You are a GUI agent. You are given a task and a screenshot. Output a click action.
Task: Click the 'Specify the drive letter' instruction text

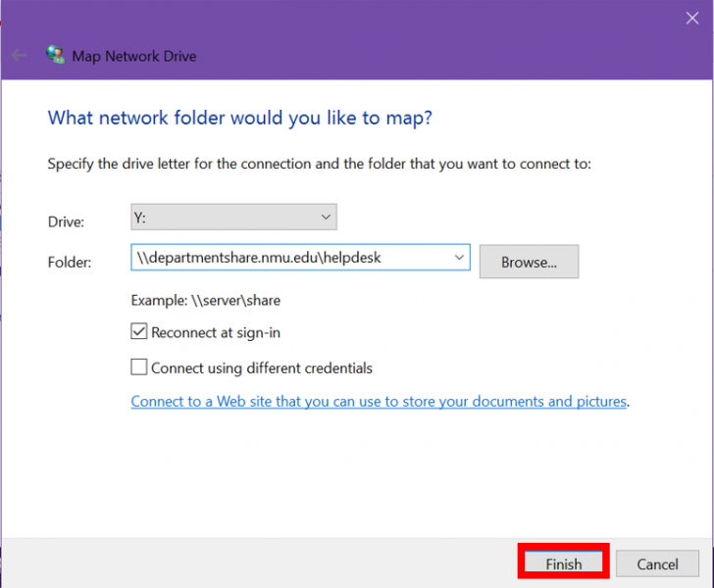[x=319, y=164]
